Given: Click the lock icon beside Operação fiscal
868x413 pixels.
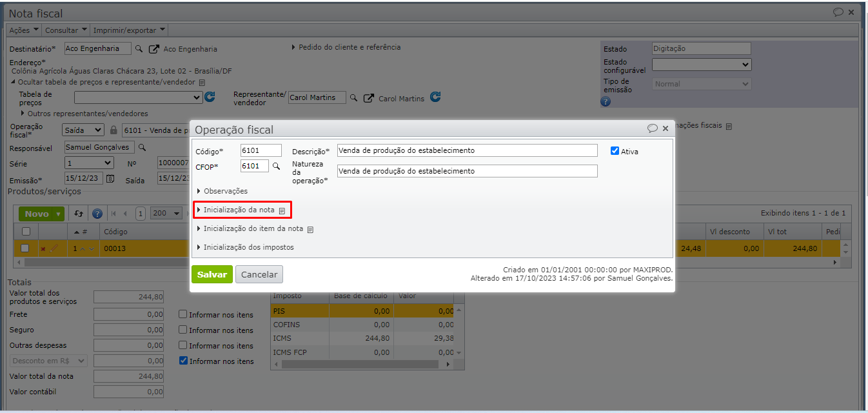Looking at the screenshot, I should pos(114,130).
